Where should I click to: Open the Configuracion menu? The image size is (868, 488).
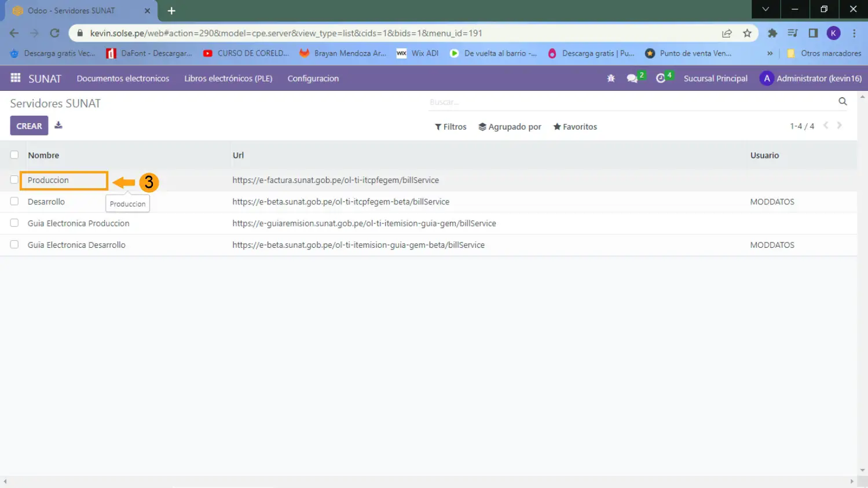pos(313,78)
